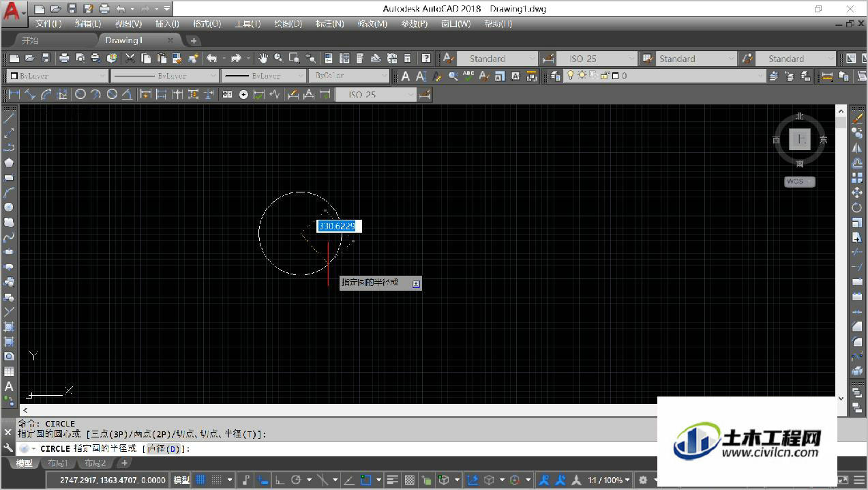Open the 标注(N) menu
This screenshot has width=868, height=490.
pyautogui.click(x=329, y=24)
